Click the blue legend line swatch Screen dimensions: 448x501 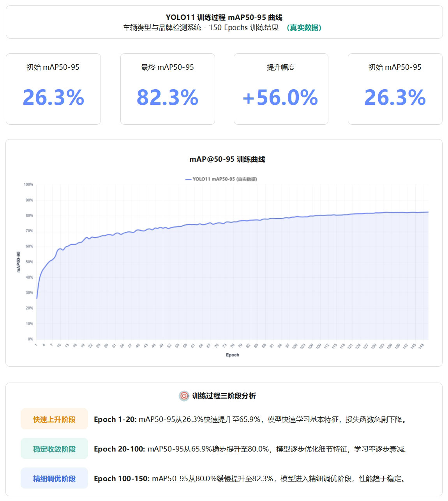(188, 179)
